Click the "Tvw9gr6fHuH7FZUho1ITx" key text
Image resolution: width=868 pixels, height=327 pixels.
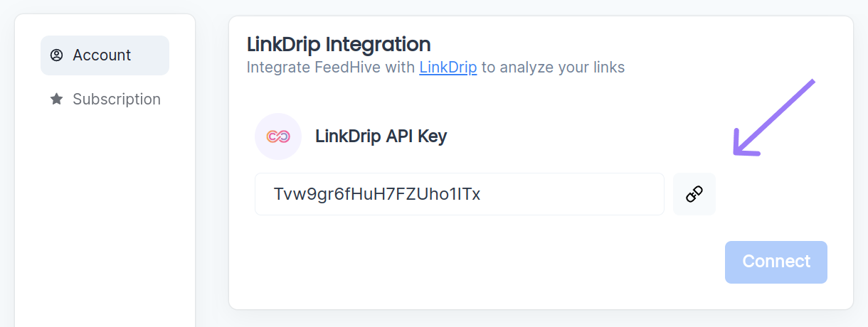377,194
